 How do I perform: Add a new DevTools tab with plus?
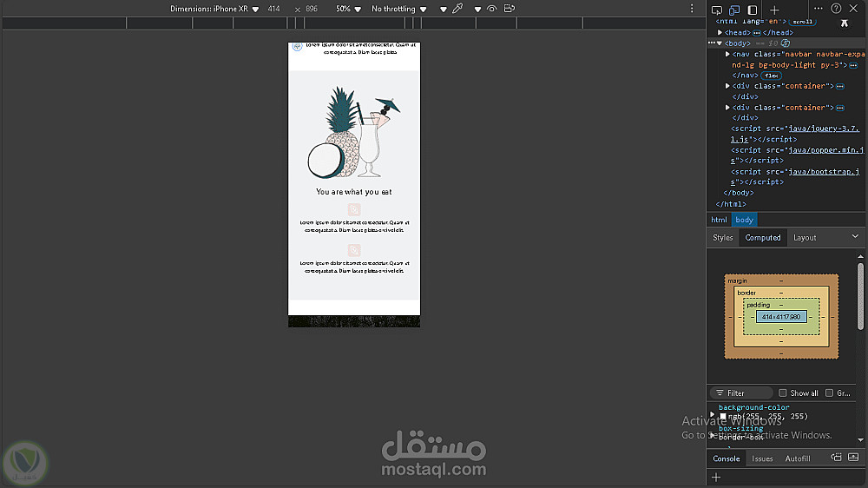(x=774, y=10)
